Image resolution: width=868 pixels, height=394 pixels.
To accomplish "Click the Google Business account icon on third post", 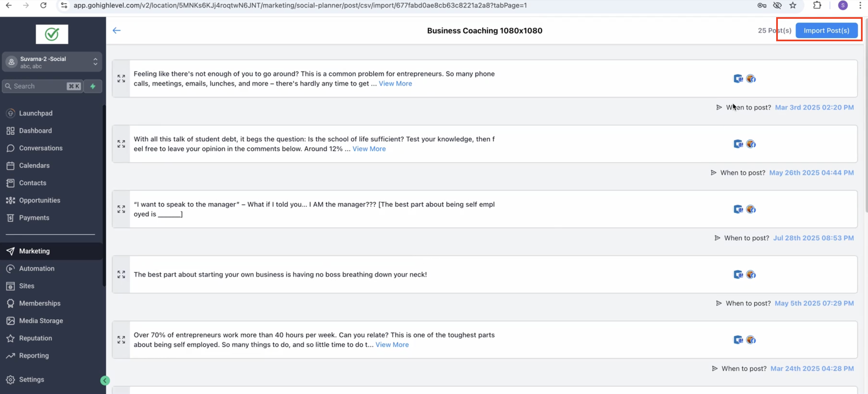I will [738, 209].
